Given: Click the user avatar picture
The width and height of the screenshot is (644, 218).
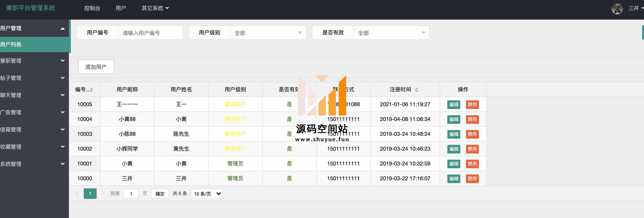Looking at the screenshot, I should pyautogui.click(x=617, y=9).
